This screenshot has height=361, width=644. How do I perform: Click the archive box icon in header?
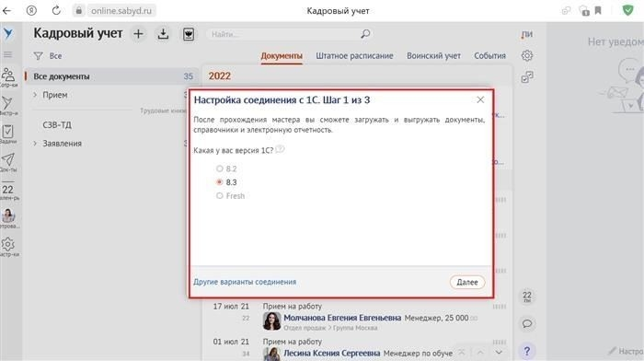[x=189, y=34]
